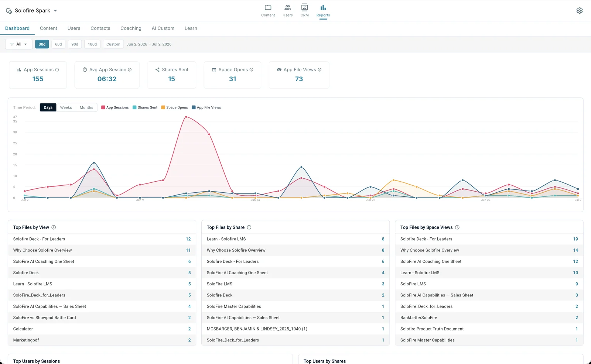This screenshot has height=364, width=591.
Task: Toggle Space Opens series in chart legend
Action: (x=174, y=107)
